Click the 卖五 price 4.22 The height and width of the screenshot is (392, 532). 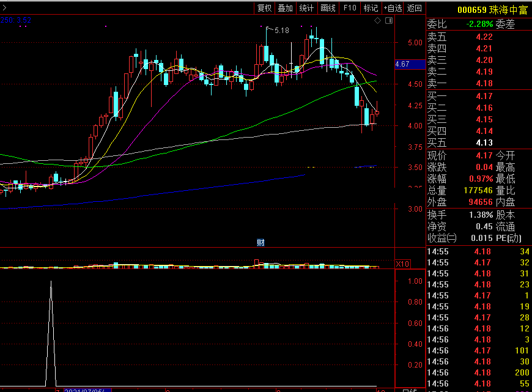(x=484, y=37)
